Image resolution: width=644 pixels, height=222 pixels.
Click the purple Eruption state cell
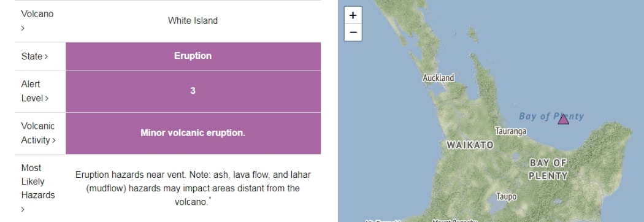[x=193, y=56]
